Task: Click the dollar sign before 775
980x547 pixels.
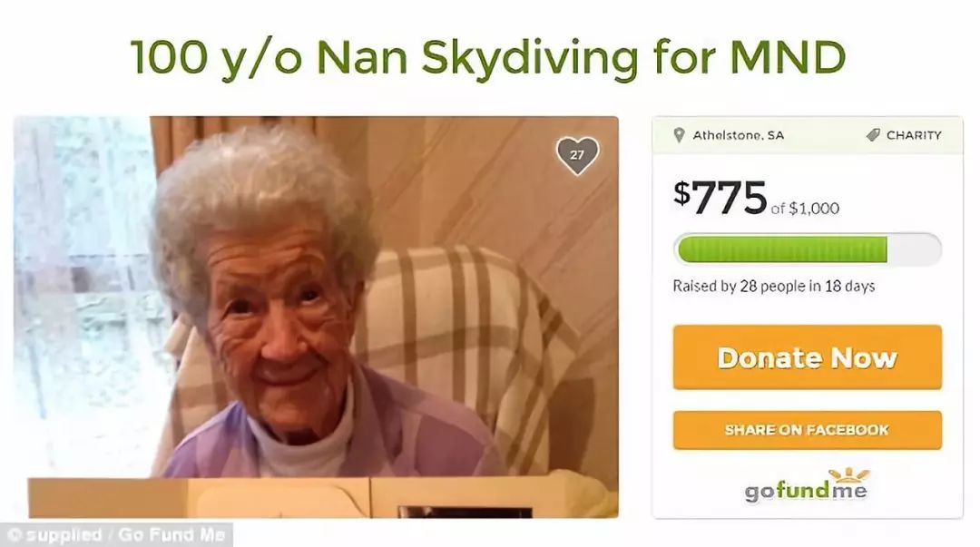Action: [681, 193]
